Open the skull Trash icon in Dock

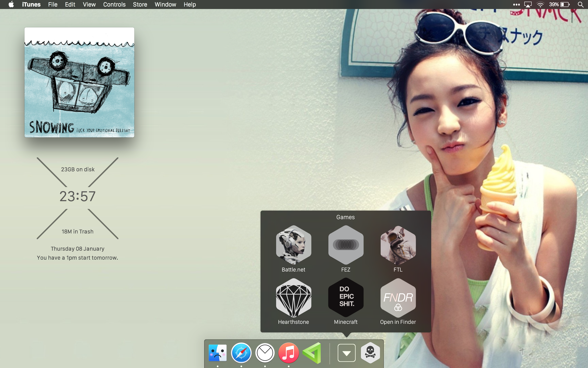tap(370, 353)
